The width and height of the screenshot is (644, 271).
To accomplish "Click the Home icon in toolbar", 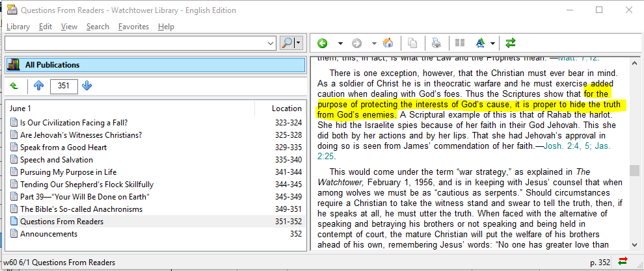I will (388, 44).
